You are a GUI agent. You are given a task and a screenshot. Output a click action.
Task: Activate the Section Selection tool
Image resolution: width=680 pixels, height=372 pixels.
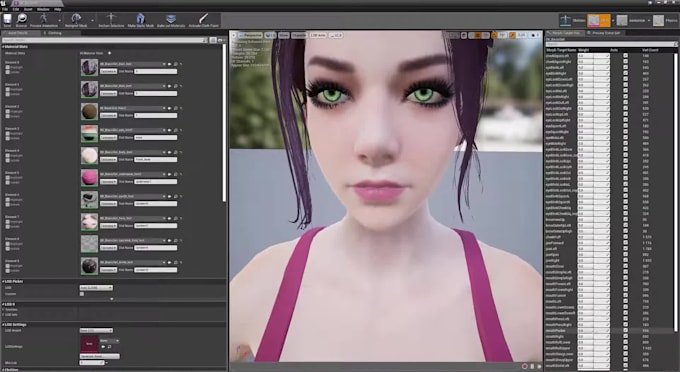[x=111, y=20]
